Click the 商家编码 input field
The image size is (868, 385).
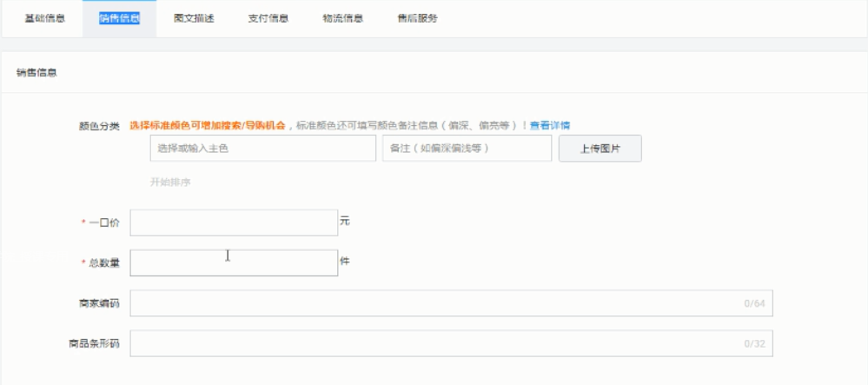[434, 303]
